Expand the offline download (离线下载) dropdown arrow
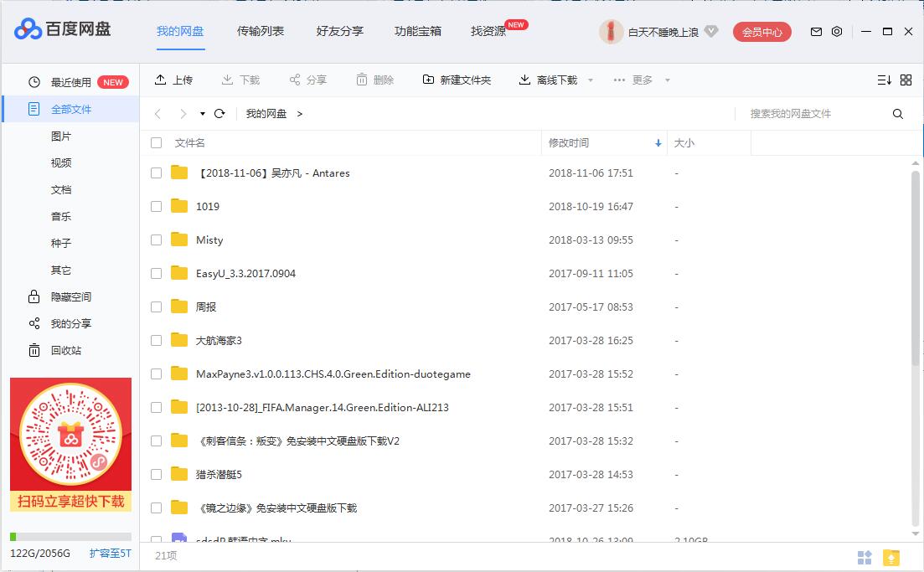 [591, 80]
